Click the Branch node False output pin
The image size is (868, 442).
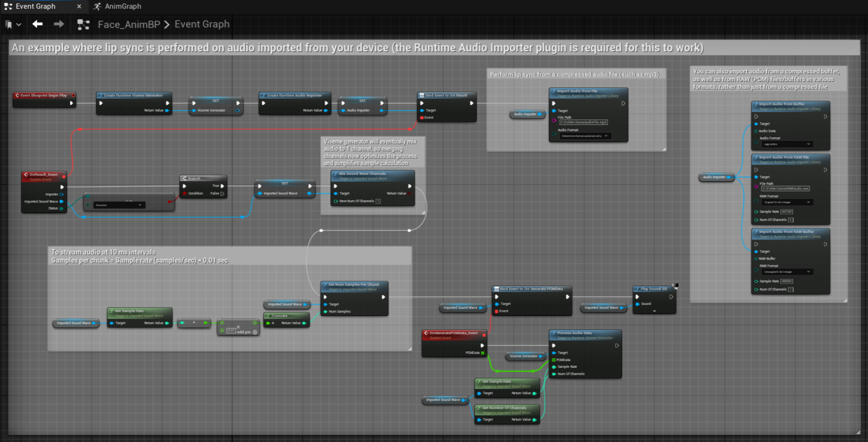(222, 194)
